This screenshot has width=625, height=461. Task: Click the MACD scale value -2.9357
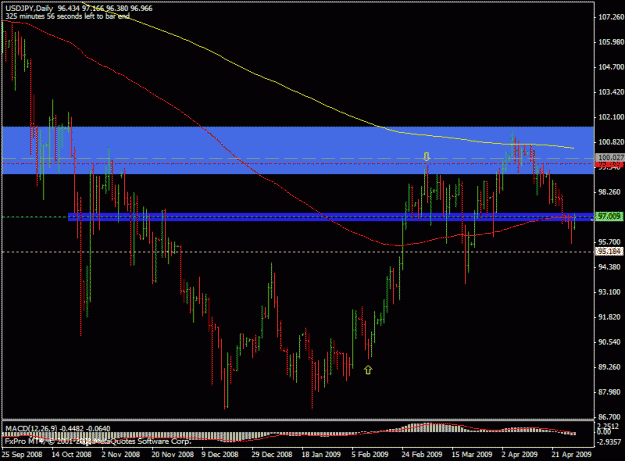click(x=609, y=442)
